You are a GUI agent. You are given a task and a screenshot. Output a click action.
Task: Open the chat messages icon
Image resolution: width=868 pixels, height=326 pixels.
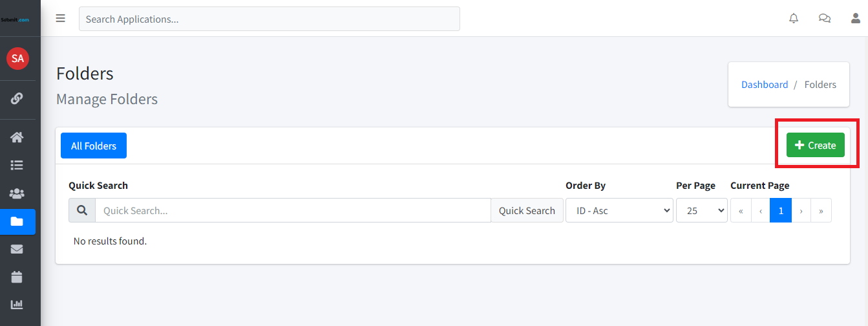825,19
